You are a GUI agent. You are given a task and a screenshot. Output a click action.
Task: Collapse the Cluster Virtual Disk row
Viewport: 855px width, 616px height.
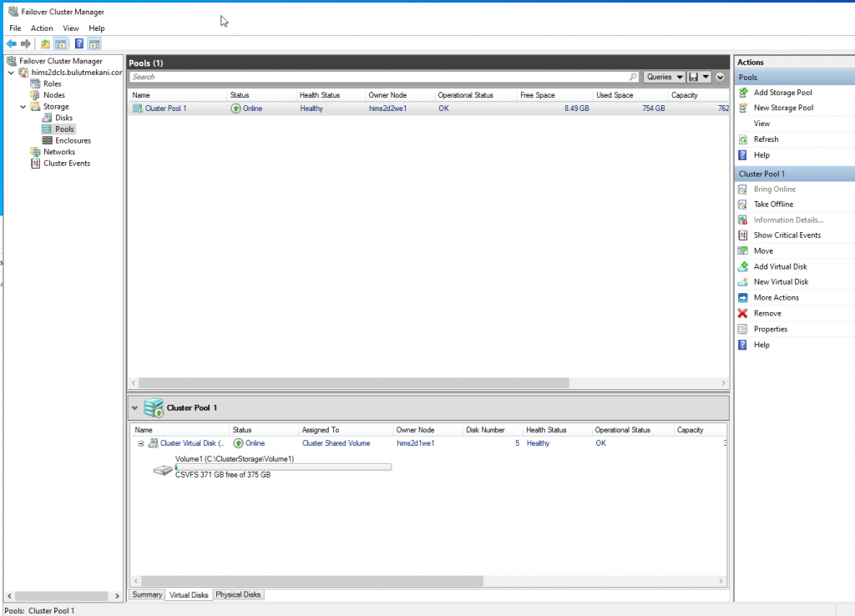[140, 444]
